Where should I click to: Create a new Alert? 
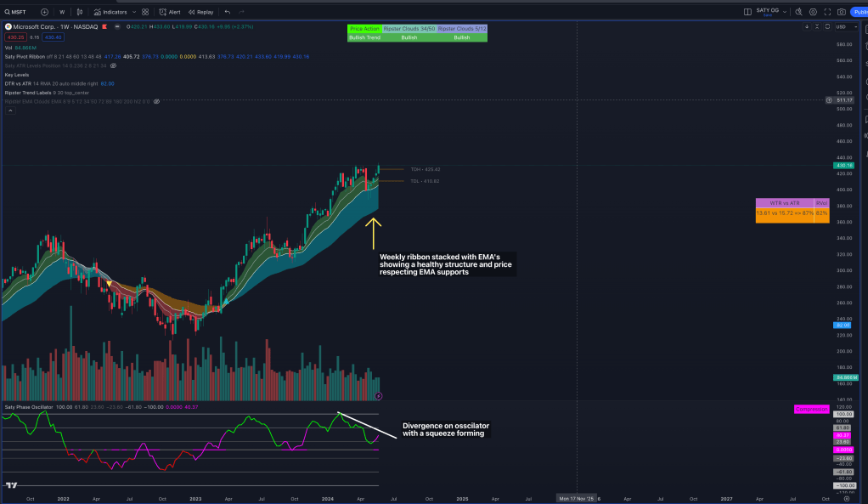[x=170, y=12]
